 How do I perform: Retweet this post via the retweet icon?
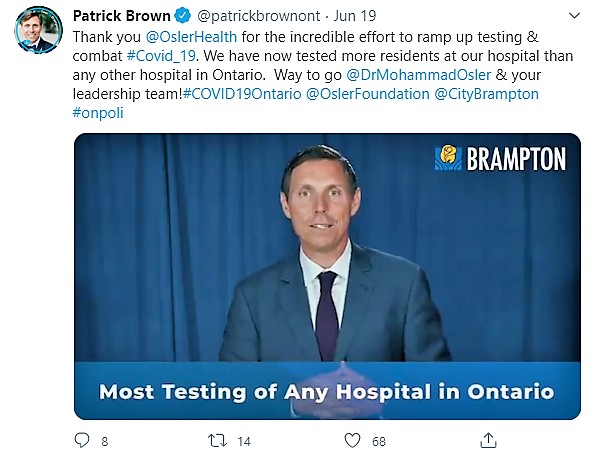pyautogui.click(x=217, y=441)
